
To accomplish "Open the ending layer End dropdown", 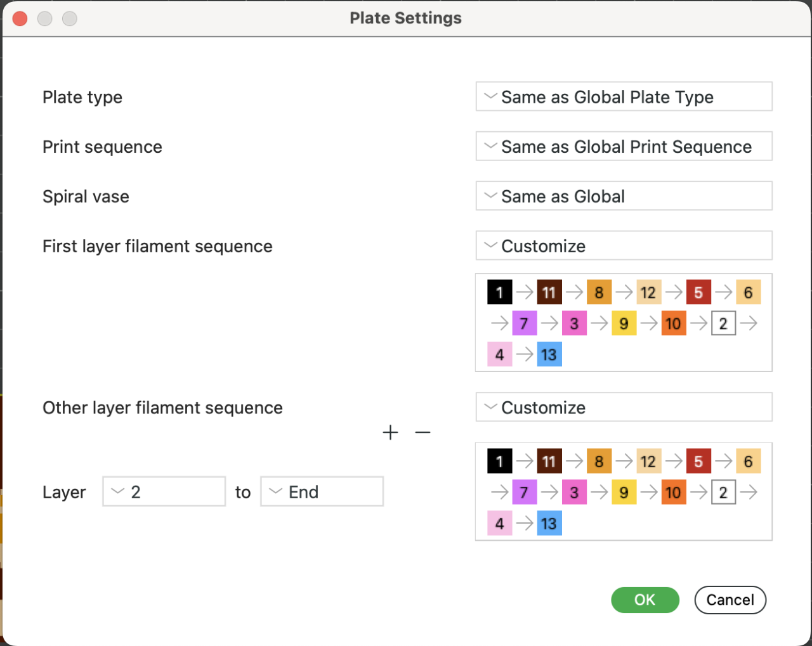I will [x=322, y=492].
